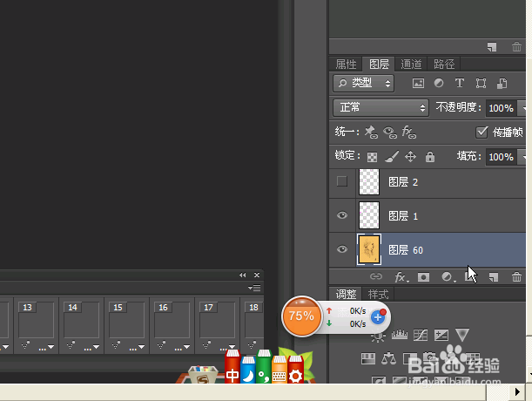
Task: Hide layer 图层 60 with eye icon
Action: [342, 249]
